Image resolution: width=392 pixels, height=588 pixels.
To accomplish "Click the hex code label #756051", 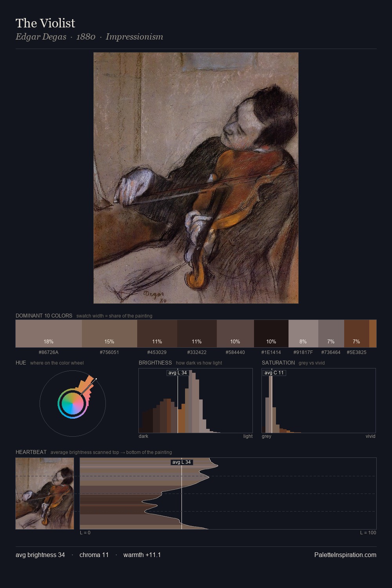I will coord(109,352).
